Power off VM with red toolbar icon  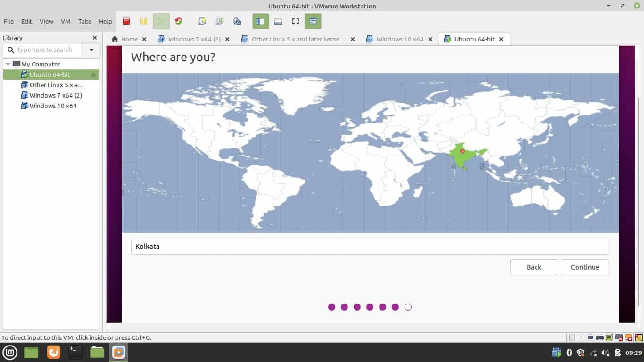click(x=126, y=21)
